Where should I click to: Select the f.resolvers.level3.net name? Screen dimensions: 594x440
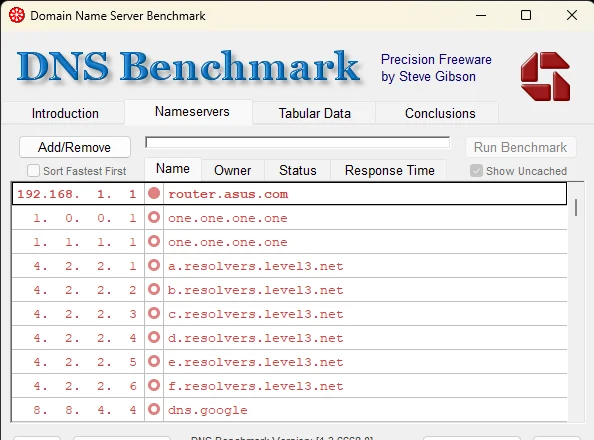[x=256, y=386]
